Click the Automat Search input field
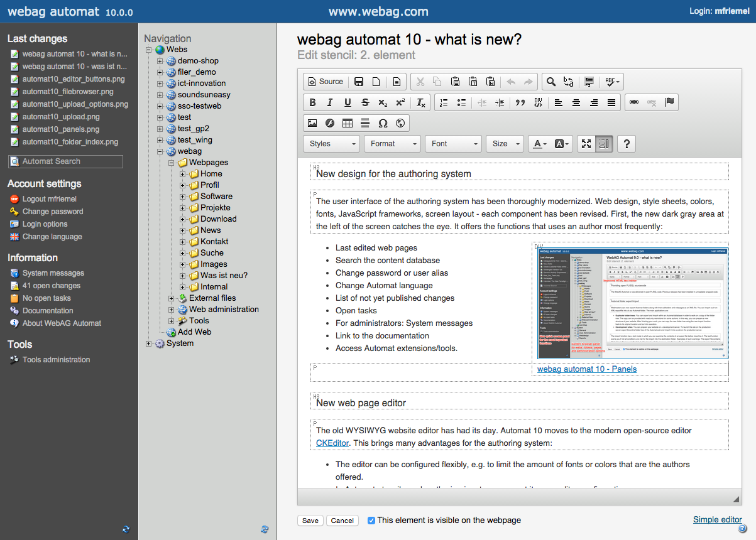 (x=65, y=161)
